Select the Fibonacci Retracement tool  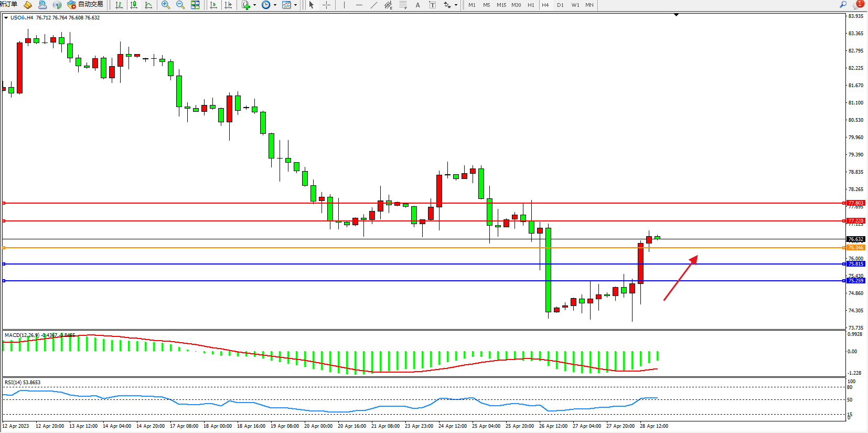[x=403, y=5]
